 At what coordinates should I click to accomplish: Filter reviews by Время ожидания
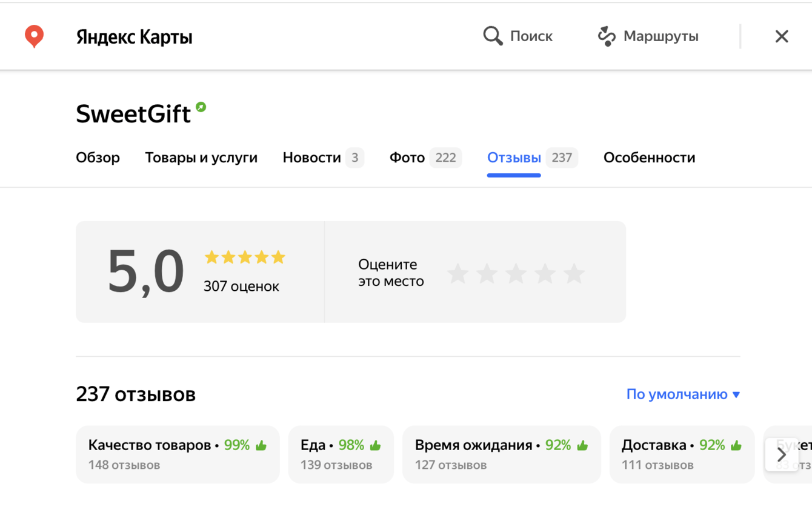point(501,454)
